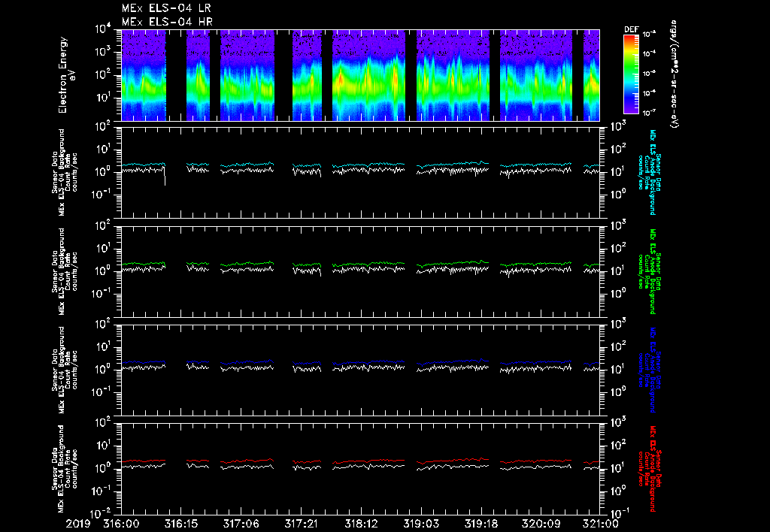Screen dimensions: 770x532
Task: Click the 'Electron Energy eV' axis label
Action: point(66,75)
